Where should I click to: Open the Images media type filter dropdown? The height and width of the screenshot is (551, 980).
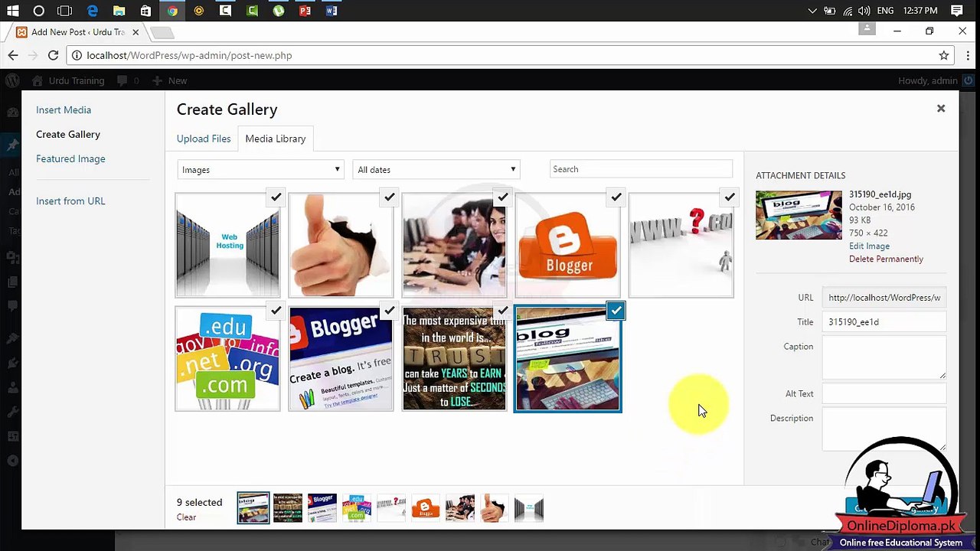coord(260,170)
